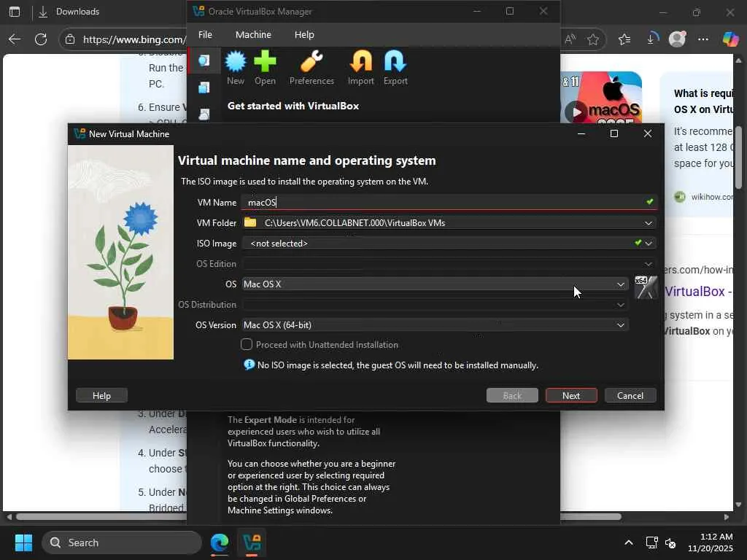The height and width of the screenshot is (560, 747).
Task: Click the greyed Back button
Action: pos(512,395)
